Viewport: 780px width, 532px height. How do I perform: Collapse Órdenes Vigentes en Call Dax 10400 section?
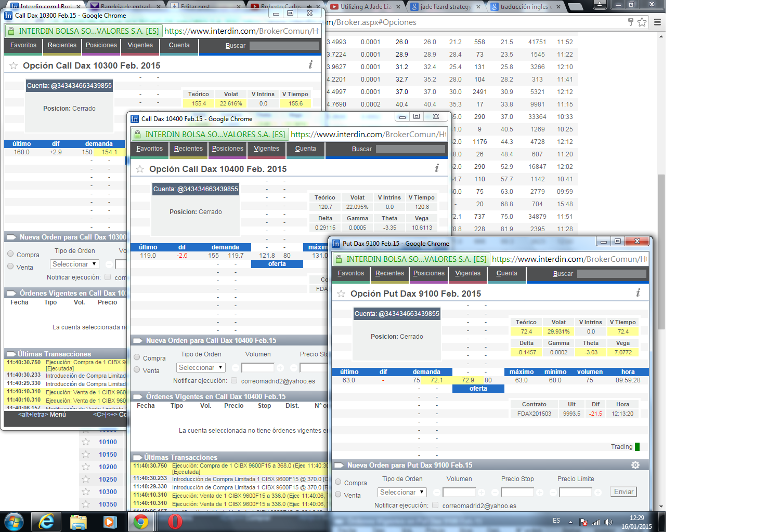tap(138, 397)
